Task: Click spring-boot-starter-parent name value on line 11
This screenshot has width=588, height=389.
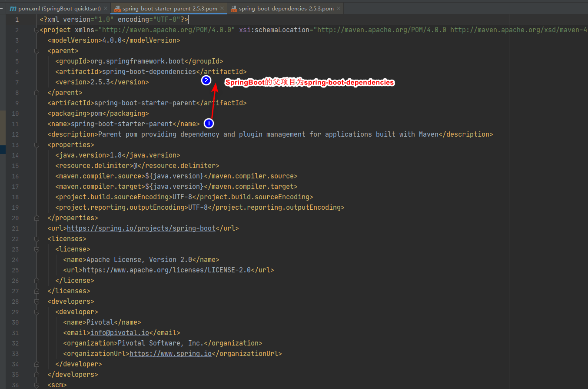Action: point(122,124)
